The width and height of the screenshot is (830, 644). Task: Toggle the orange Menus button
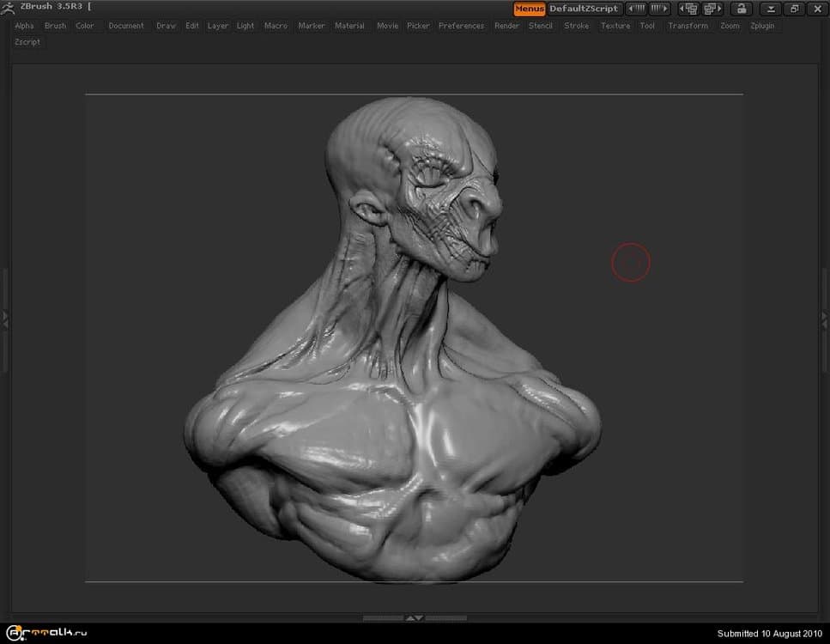[530, 9]
